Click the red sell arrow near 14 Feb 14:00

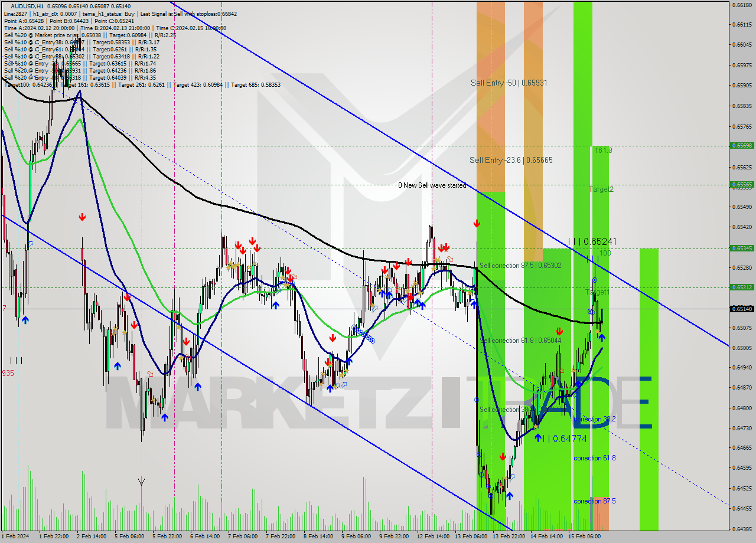[x=559, y=331]
